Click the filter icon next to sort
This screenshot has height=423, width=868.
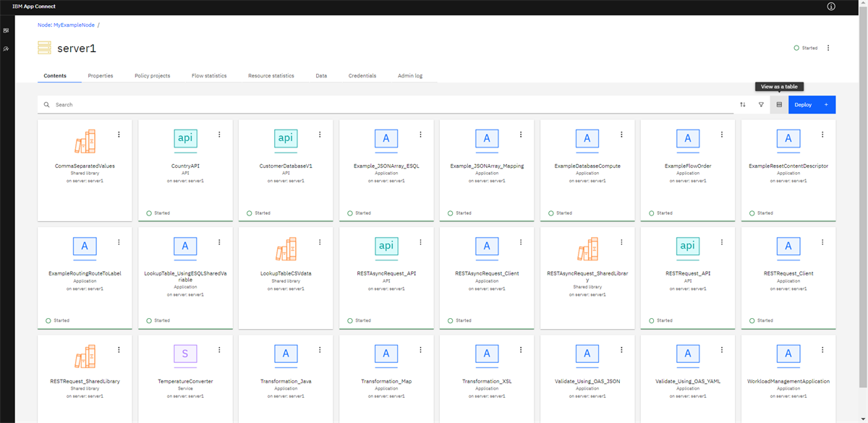[x=761, y=104]
